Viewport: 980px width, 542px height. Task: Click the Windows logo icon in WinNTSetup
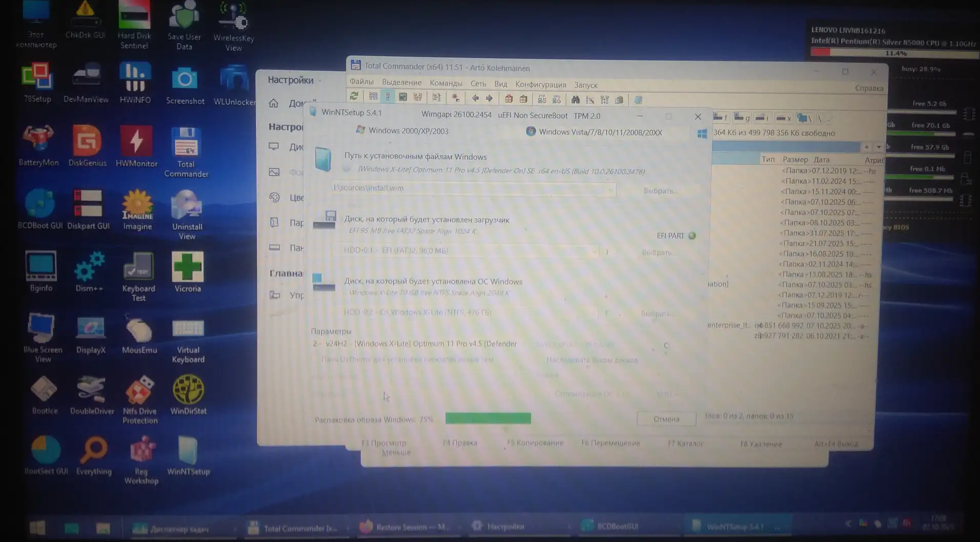[702, 134]
